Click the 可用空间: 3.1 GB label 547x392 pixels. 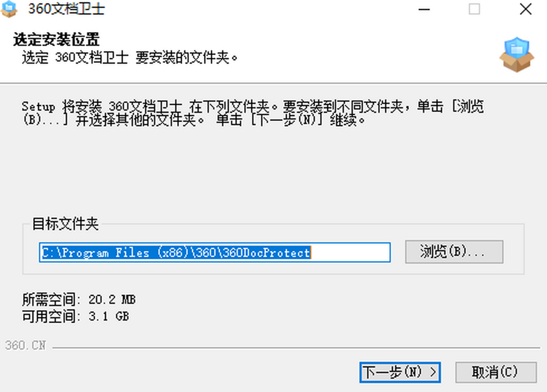(76, 316)
